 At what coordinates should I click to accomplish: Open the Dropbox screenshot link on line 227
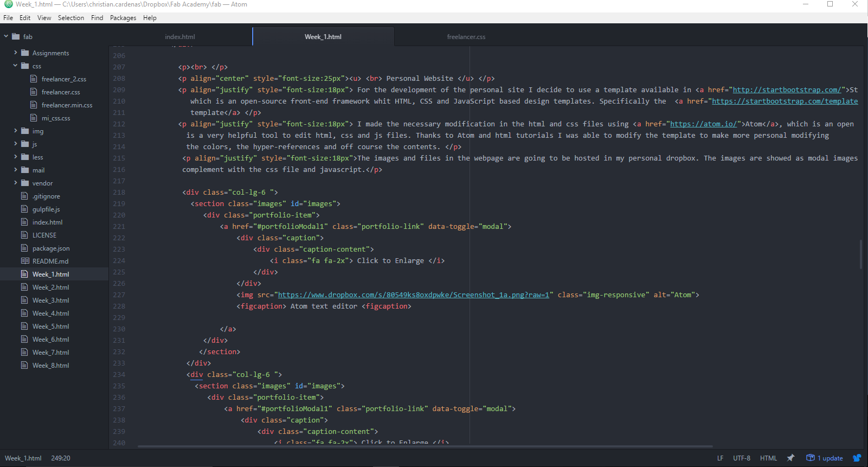pos(414,295)
